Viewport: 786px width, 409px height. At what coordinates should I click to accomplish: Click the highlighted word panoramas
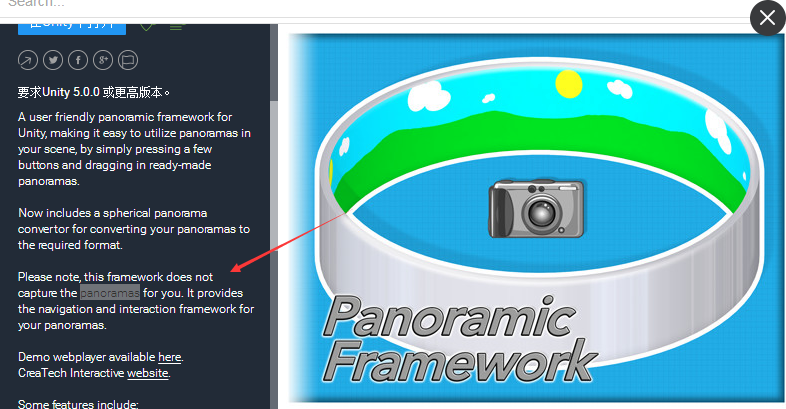coord(110,293)
